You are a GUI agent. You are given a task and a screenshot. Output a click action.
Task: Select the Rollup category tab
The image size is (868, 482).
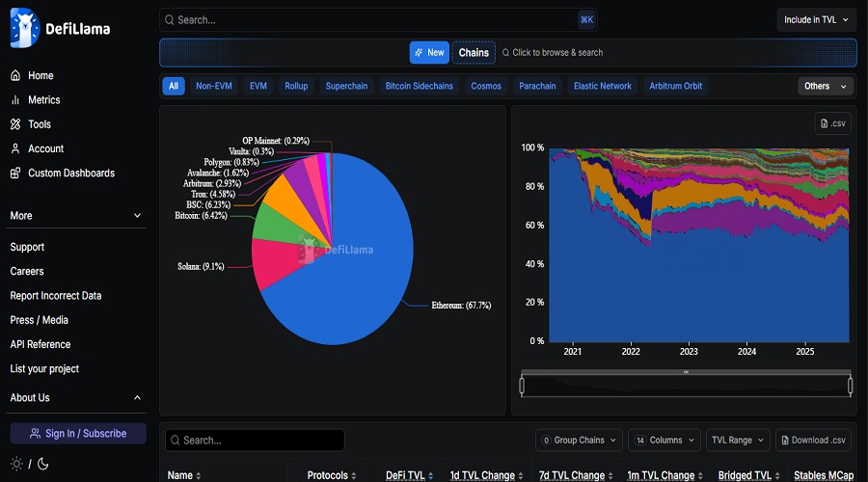(x=296, y=86)
